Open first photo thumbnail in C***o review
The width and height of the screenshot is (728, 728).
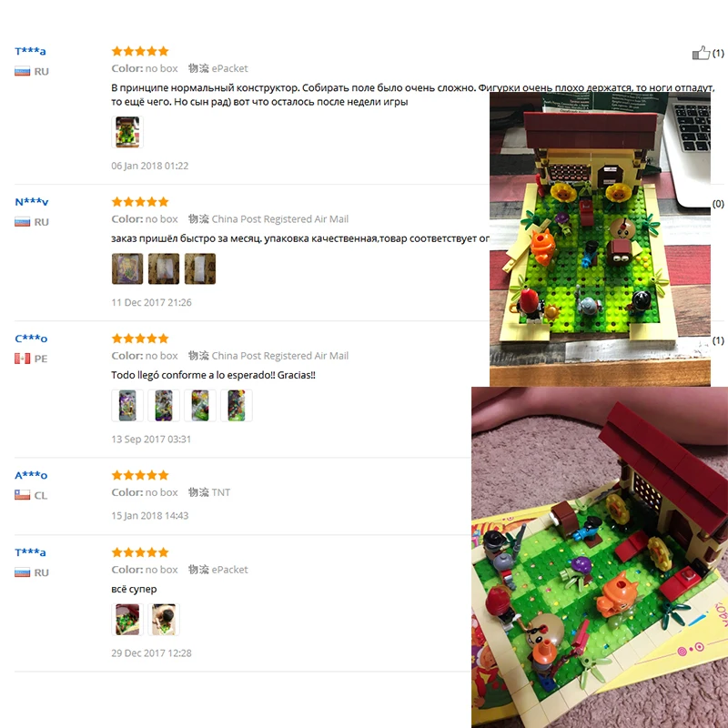[127, 405]
